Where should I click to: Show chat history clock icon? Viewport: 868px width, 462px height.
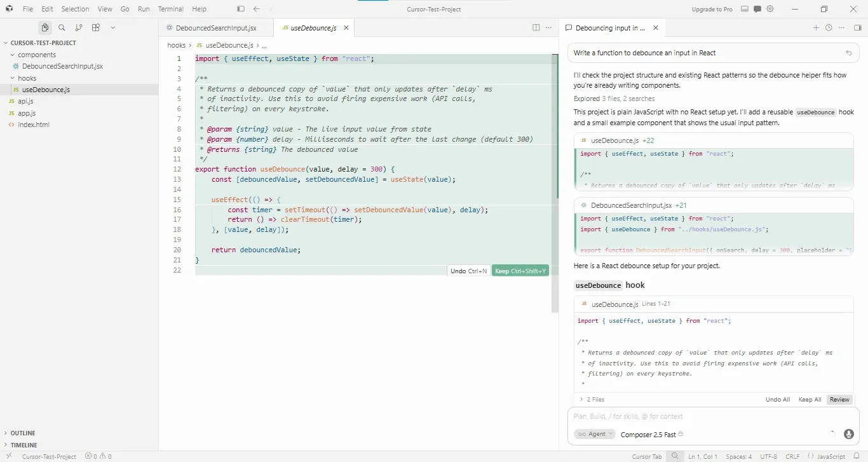829,28
